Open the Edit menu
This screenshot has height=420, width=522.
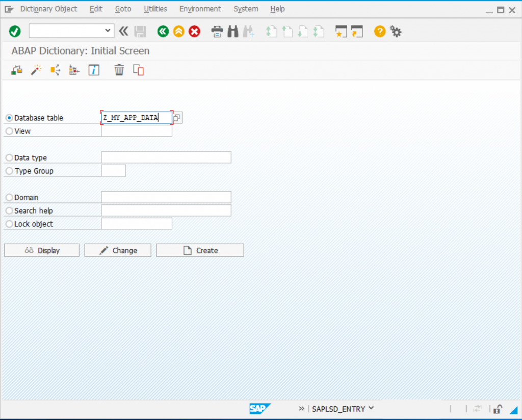tap(96, 9)
